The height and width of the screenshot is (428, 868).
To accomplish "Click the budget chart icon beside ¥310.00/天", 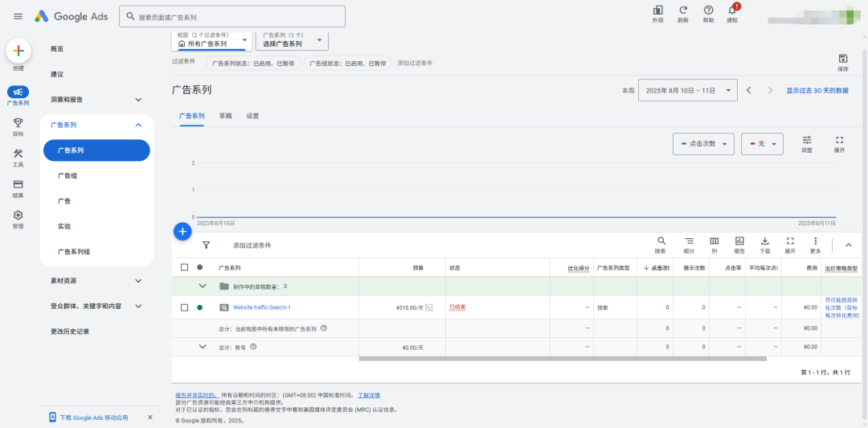I will (429, 307).
